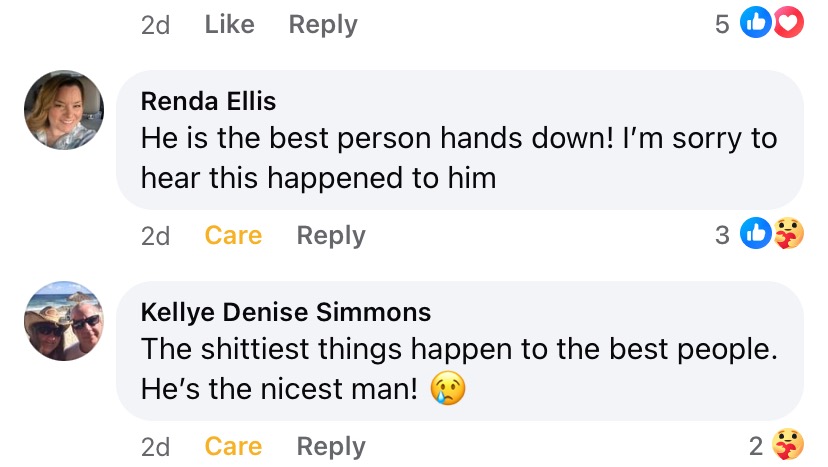This screenshot has height=467, width=828.
Task: View reaction count 3 on Renda's comment
Action: coord(722,235)
